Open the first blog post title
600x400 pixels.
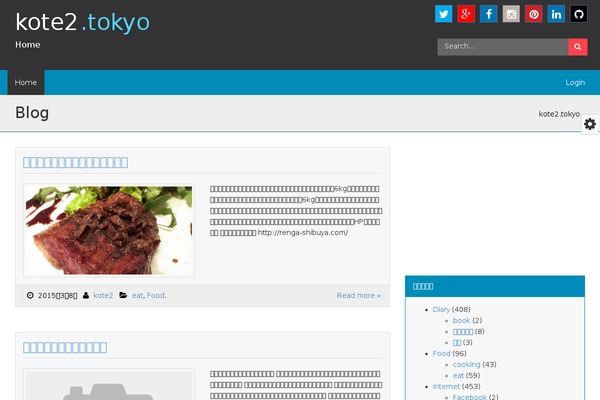click(x=75, y=162)
